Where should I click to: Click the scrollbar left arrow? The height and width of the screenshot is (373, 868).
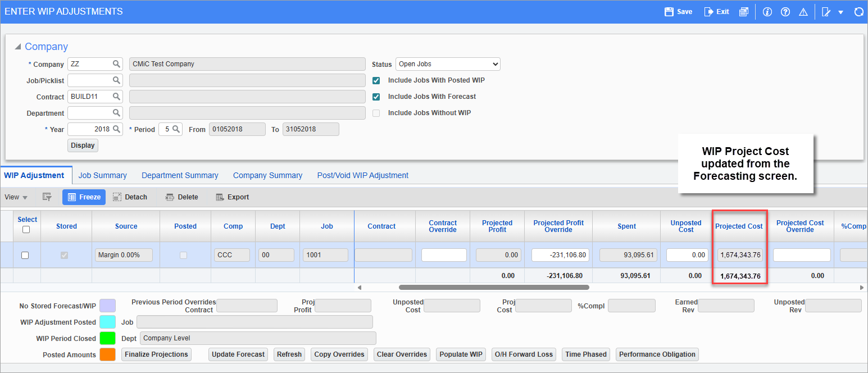click(360, 288)
